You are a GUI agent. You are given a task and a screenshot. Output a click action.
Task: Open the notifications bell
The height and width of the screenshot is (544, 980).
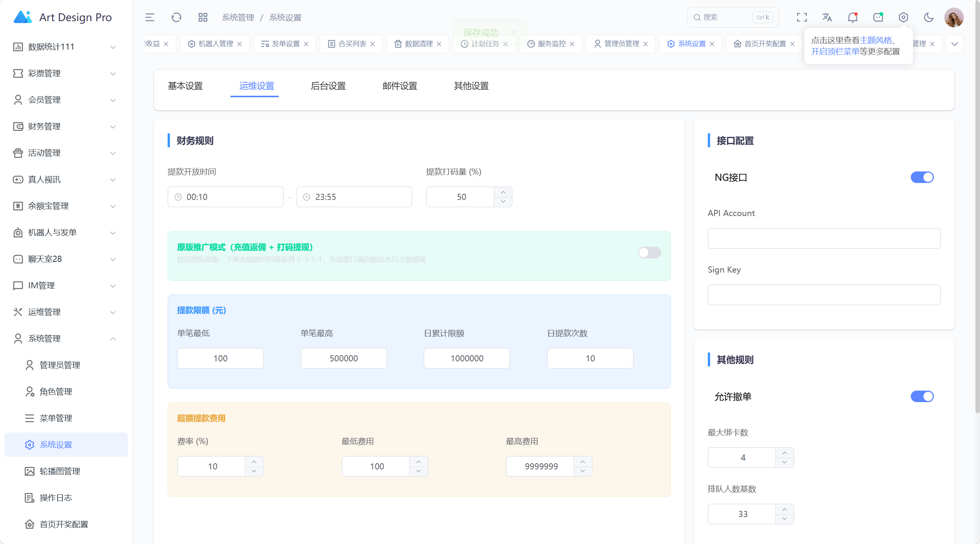click(852, 17)
